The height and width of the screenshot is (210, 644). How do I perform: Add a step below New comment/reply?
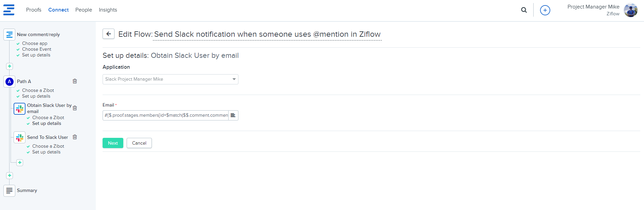(x=10, y=66)
